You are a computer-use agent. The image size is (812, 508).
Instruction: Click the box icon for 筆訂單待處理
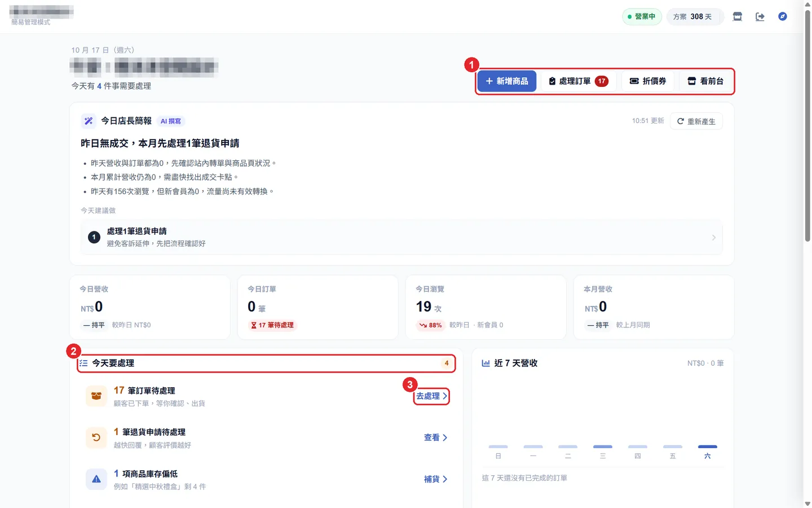[96, 396]
